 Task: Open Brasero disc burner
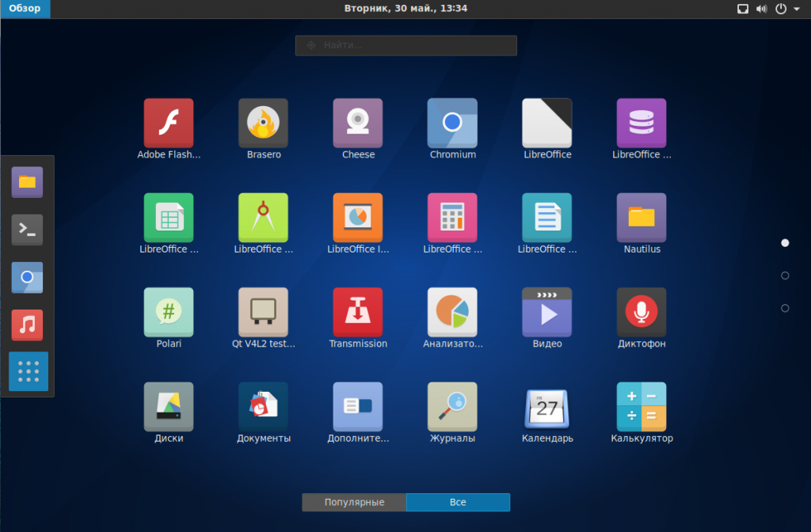tap(263, 123)
